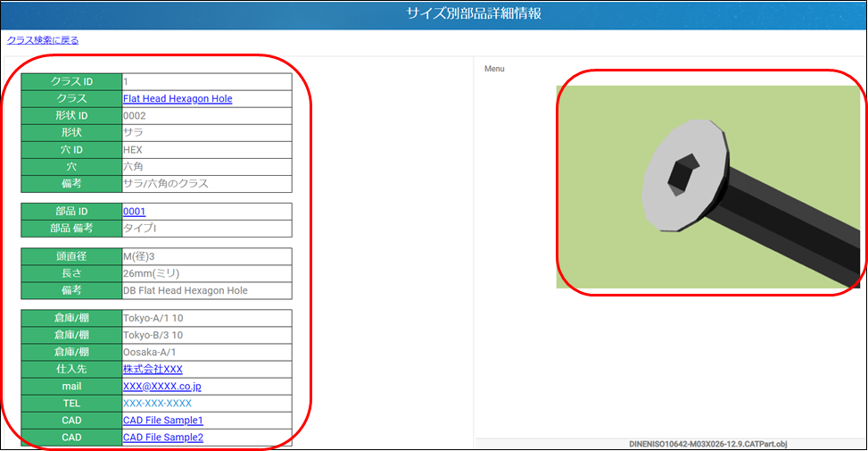Open the CAD File Sample1 link
The width and height of the screenshot is (868, 451).
tap(163, 421)
